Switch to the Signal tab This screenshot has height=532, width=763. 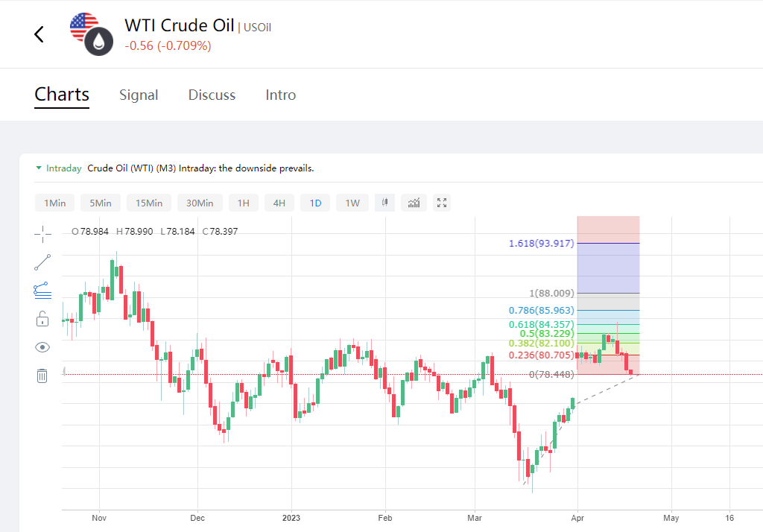139,95
